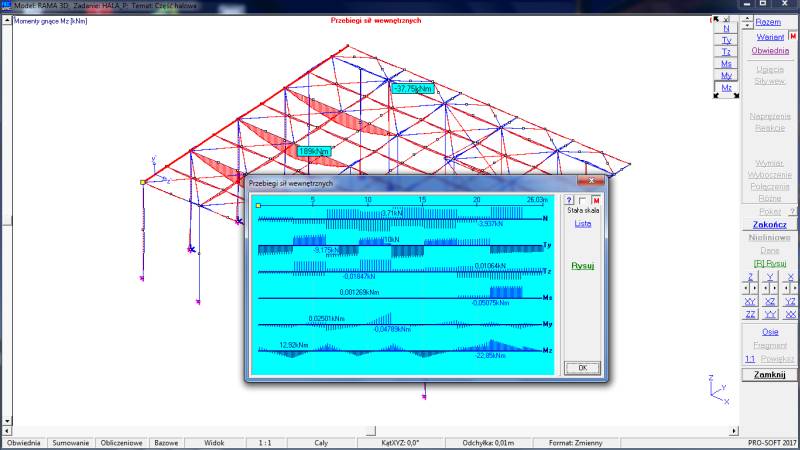Confirm dialog with OK button

pyautogui.click(x=582, y=368)
